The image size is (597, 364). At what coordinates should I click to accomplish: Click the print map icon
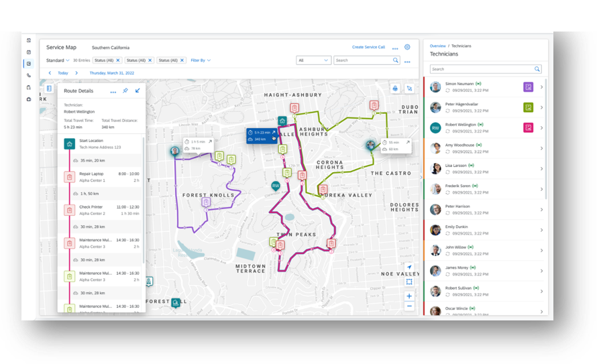[395, 88]
